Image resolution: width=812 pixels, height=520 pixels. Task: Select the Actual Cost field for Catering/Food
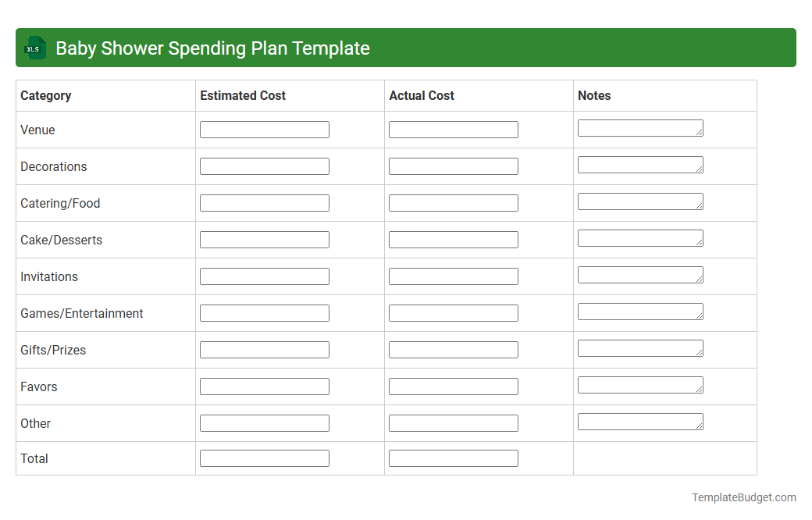coord(453,202)
